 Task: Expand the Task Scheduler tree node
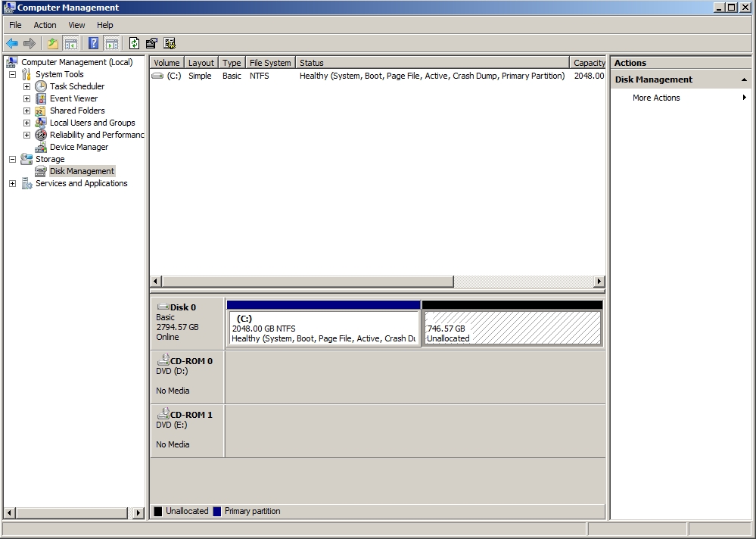pyautogui.click(x=26, y=86)
